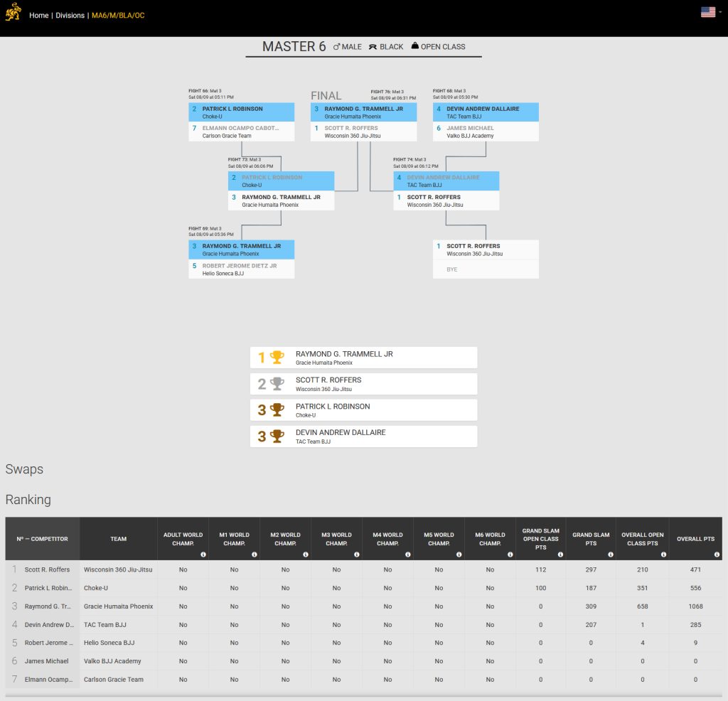Click Gracie Humaita Phoenix team cell in ranking
This screenshot has width=728, height=701.
coord(119,606)
